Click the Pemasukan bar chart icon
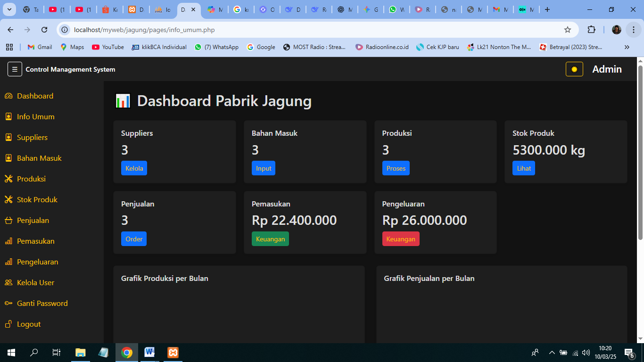 pos(8,241)
